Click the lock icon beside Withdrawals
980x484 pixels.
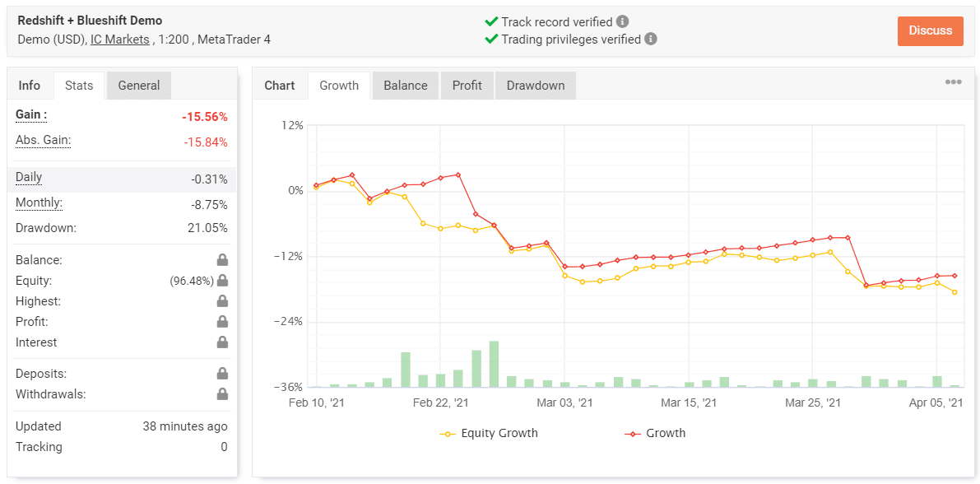click(x=222, y=394)
